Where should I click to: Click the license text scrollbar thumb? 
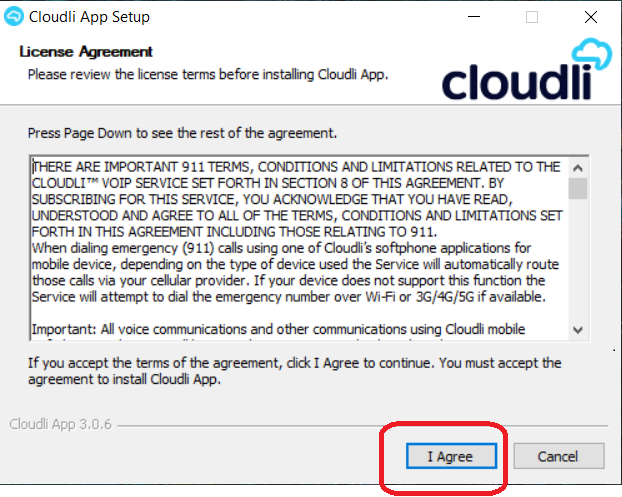pyautogui.click(x=578, y=188)
